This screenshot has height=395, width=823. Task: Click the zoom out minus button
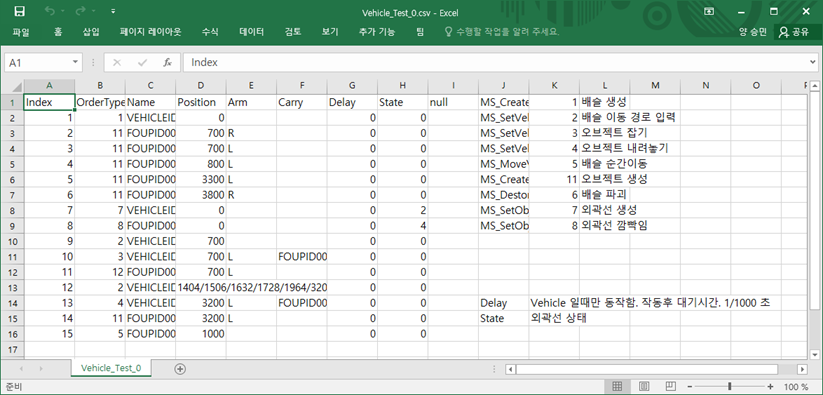690,387
